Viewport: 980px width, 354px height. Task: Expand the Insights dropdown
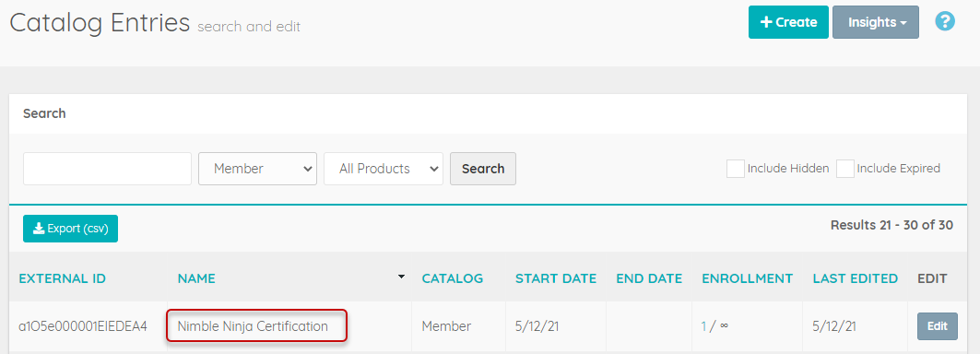876,22
